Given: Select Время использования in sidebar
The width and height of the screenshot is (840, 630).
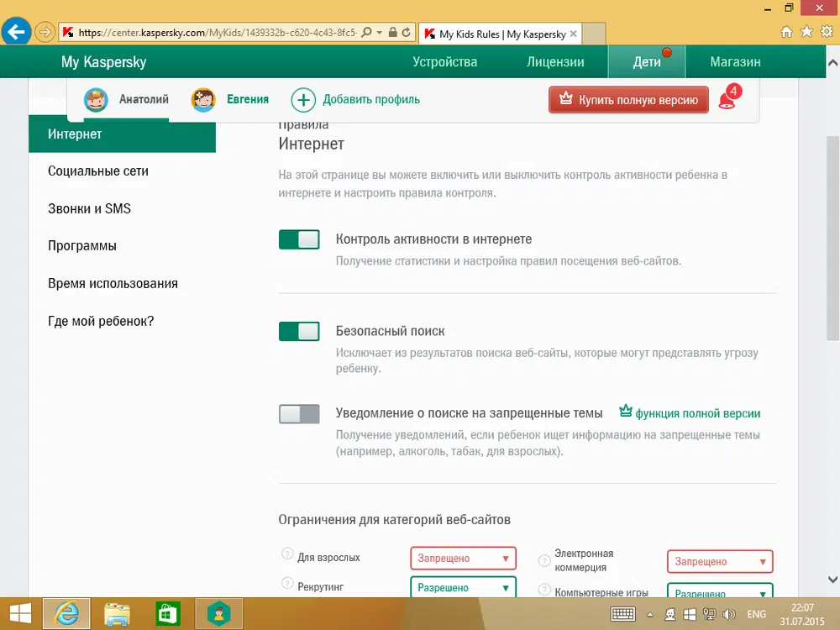Looking at the screenshot, I should 113,283.
